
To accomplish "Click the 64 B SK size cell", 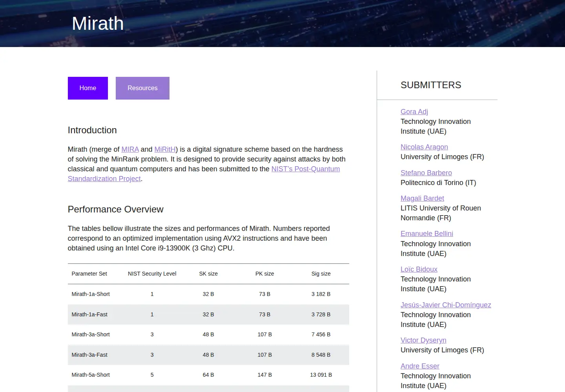I will click(208, 375).
